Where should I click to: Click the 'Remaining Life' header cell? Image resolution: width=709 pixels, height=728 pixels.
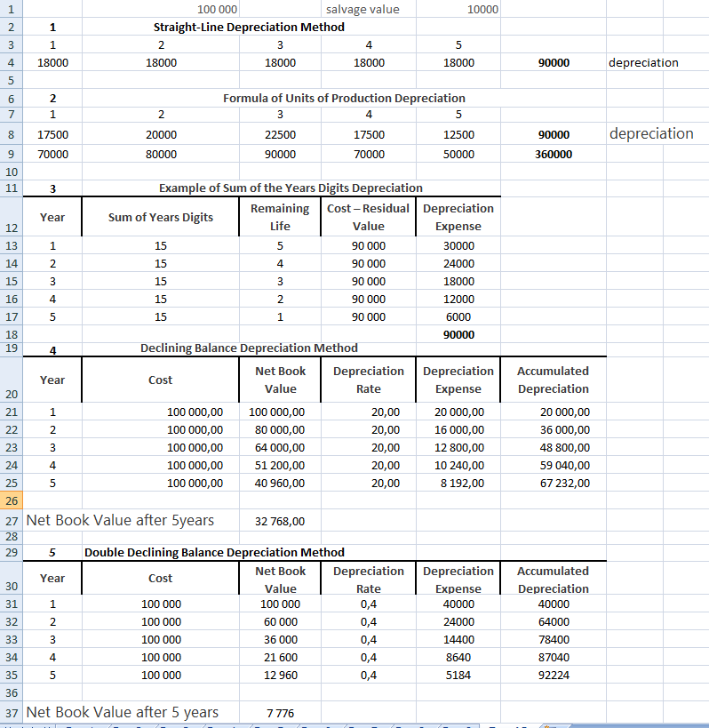280,217
